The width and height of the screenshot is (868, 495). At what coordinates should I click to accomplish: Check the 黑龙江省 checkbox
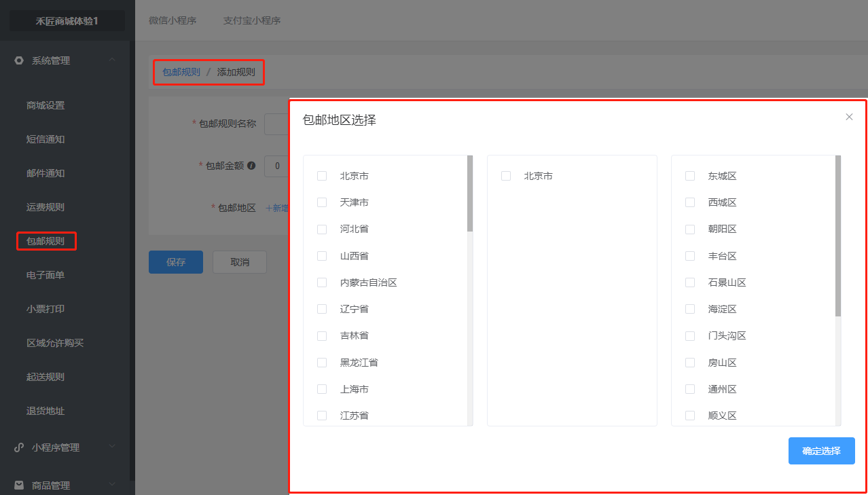(x=322, y=363)
